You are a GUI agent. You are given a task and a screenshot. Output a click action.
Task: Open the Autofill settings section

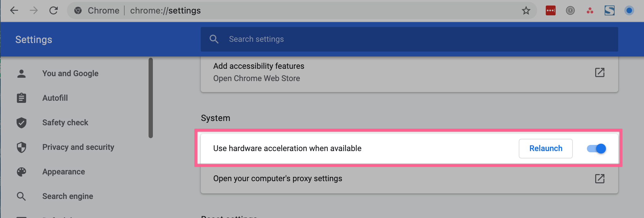click(x=55, y=98)
